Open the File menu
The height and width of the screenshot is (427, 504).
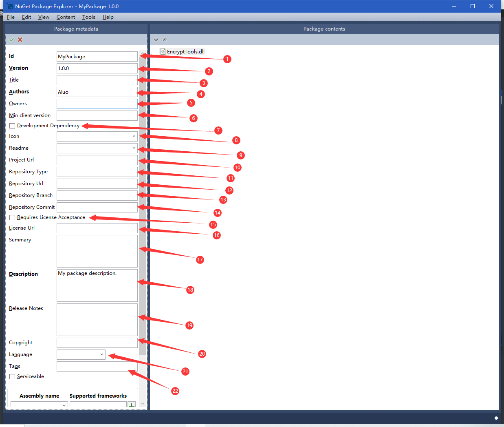pyautogui.click(x=11, y=17)
